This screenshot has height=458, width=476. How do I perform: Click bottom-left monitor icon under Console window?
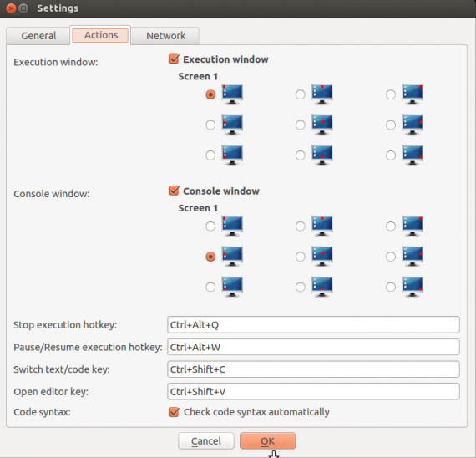232,287
